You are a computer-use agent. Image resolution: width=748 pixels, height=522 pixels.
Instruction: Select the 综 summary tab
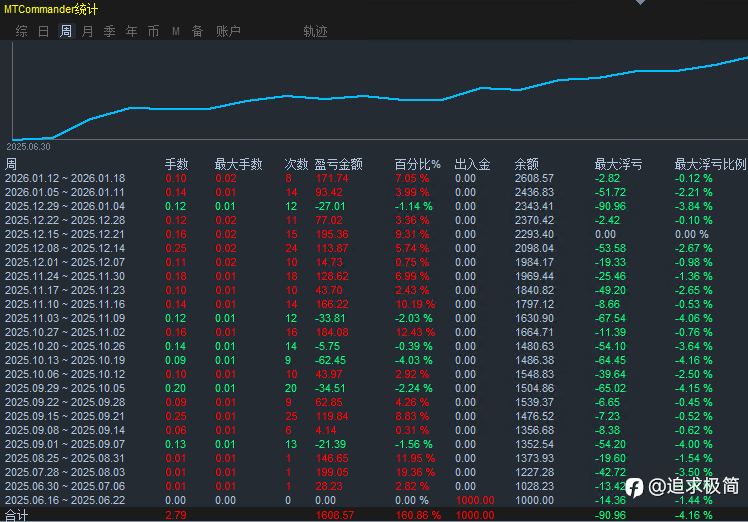21,31
